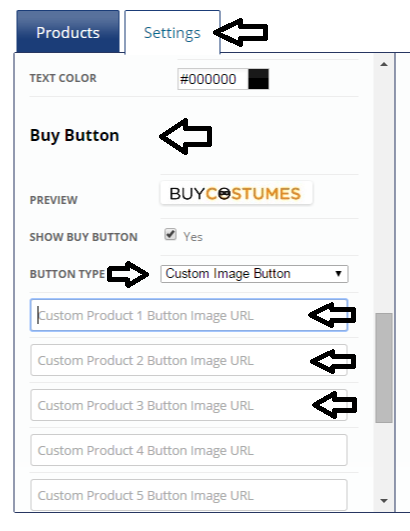Viewport: 410px width, 531px height.
Task: Click the BuyCostumes preview button image
Action: point(236,193)
